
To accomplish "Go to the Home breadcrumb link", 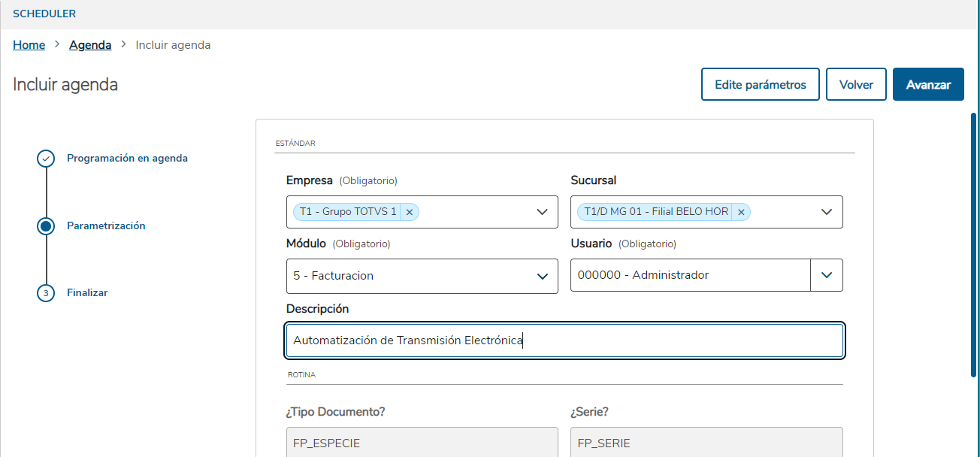I will point(29,45).
